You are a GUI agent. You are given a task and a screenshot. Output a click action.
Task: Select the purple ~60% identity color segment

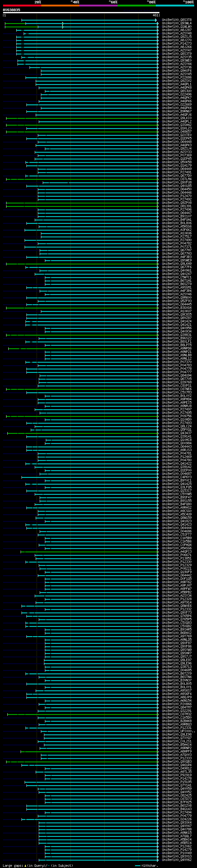click(99, 6)
